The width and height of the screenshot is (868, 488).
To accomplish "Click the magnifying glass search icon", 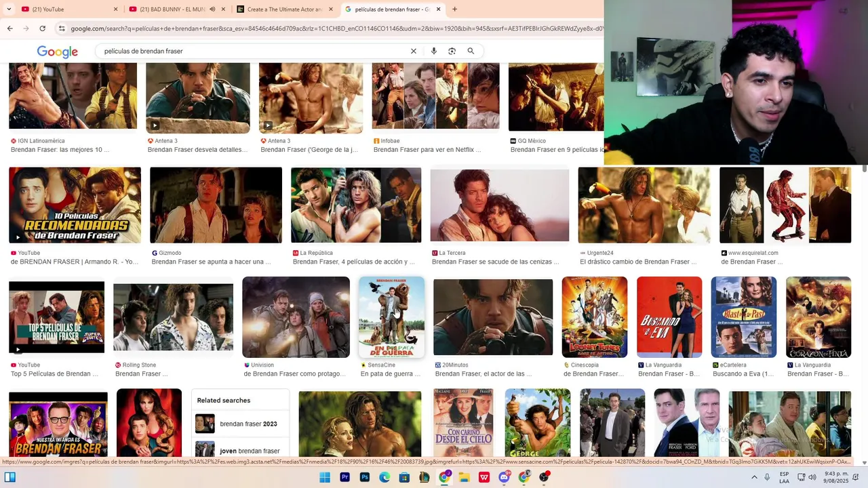I will [471, 51].
